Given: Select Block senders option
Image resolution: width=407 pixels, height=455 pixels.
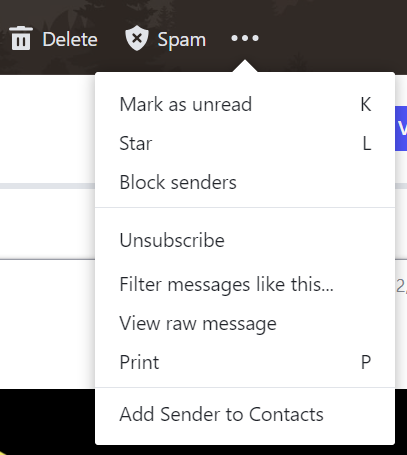Looking at the screenshot, I should coord(245,182).
